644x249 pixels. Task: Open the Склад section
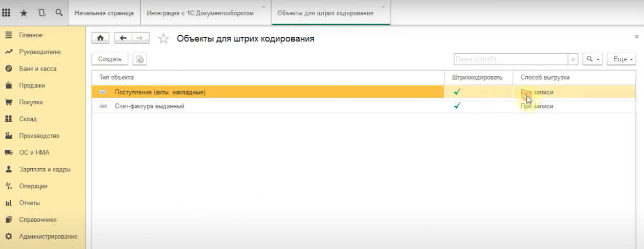click(28, 119)
